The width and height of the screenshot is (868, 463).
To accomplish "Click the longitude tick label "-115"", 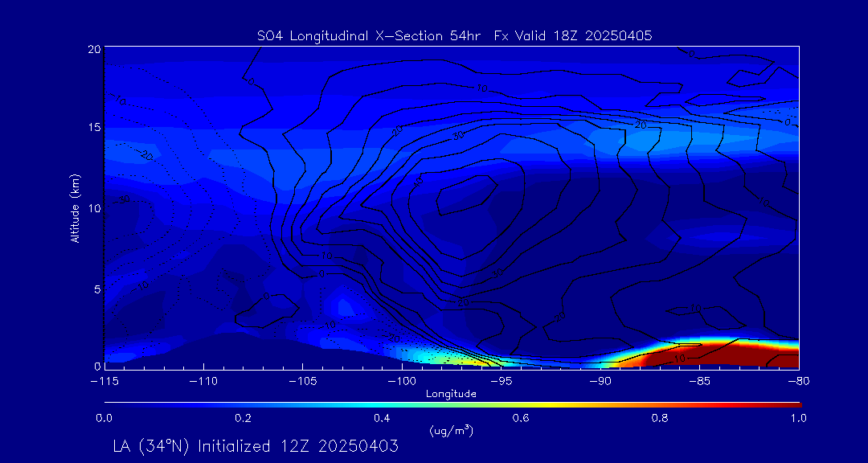I will tap(104, 382).
